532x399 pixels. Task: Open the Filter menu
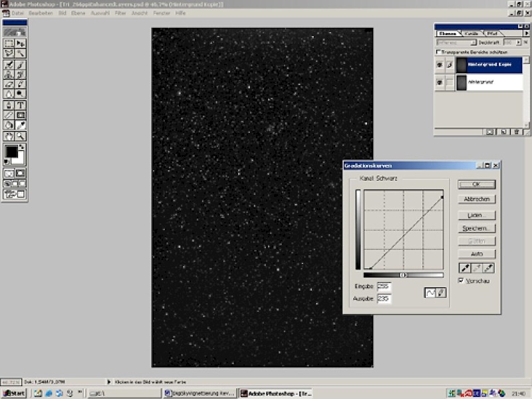(120, 13)
